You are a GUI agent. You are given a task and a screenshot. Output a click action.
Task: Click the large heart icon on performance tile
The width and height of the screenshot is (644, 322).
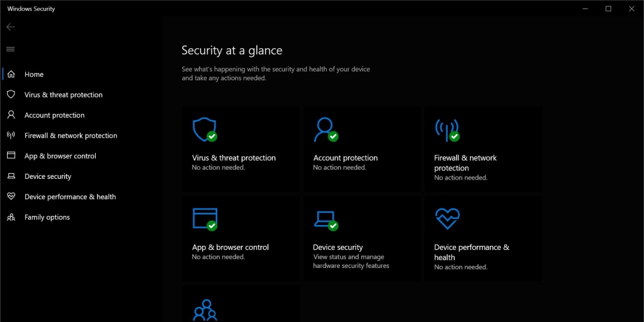pyautogui.click(x=448, y=219)
